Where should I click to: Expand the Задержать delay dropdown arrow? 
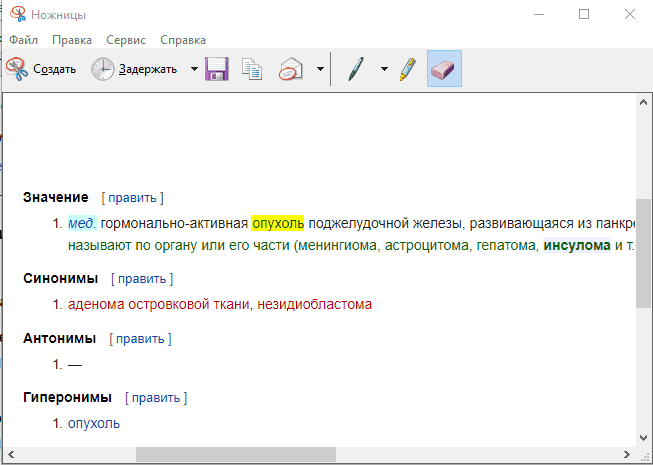point(194,70)
